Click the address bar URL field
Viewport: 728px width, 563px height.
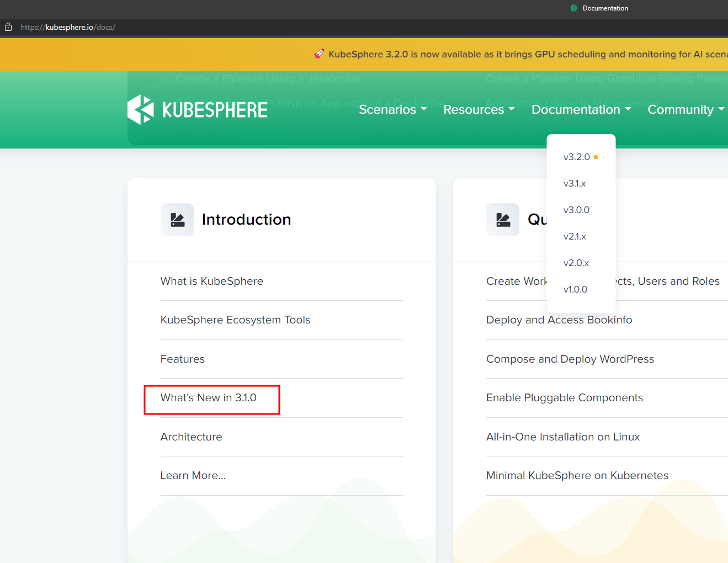[x=67, y=26]
